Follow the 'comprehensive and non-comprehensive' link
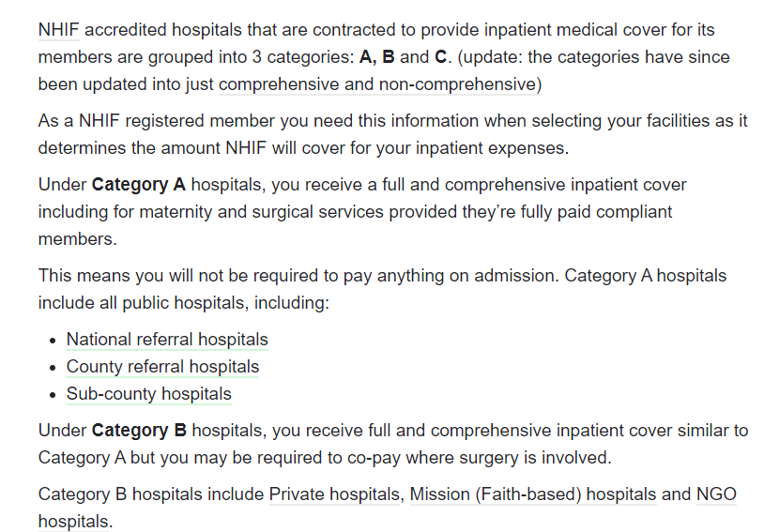 coord(380,84)
